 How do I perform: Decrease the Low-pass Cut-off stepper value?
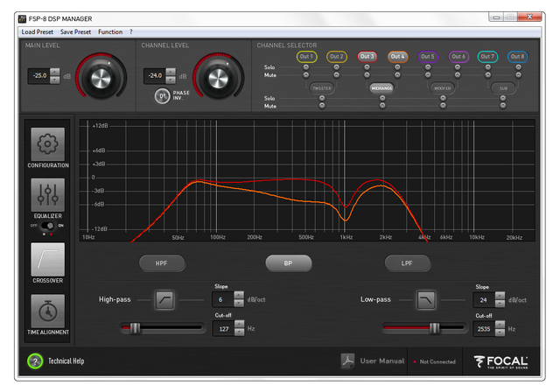point(500,333)
